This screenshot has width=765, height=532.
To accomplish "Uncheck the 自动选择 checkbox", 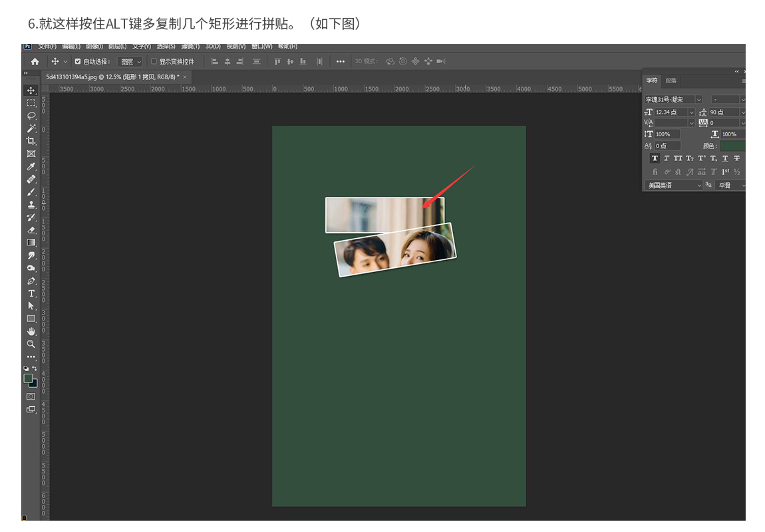I will click(78, 61).
